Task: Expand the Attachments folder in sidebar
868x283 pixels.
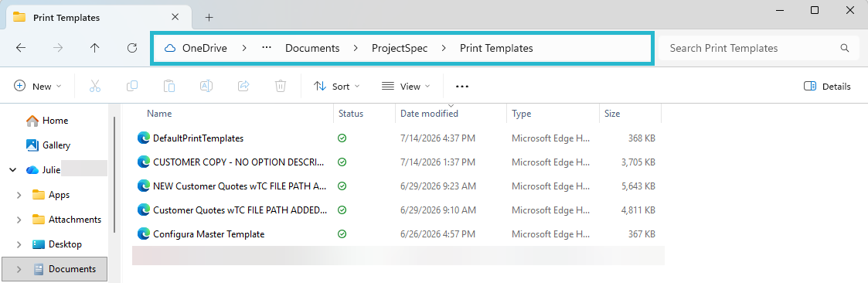Action: click(x=19, y=220)
